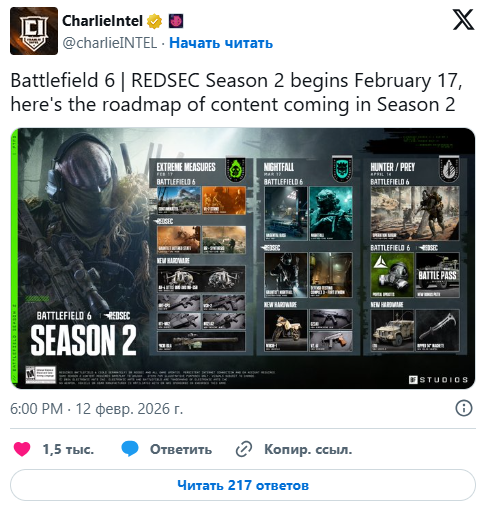This screenshot has height=511, width=486.
Task: Open the tweet info circle icon
Action: pyautogui.click(x=464, y=408)
